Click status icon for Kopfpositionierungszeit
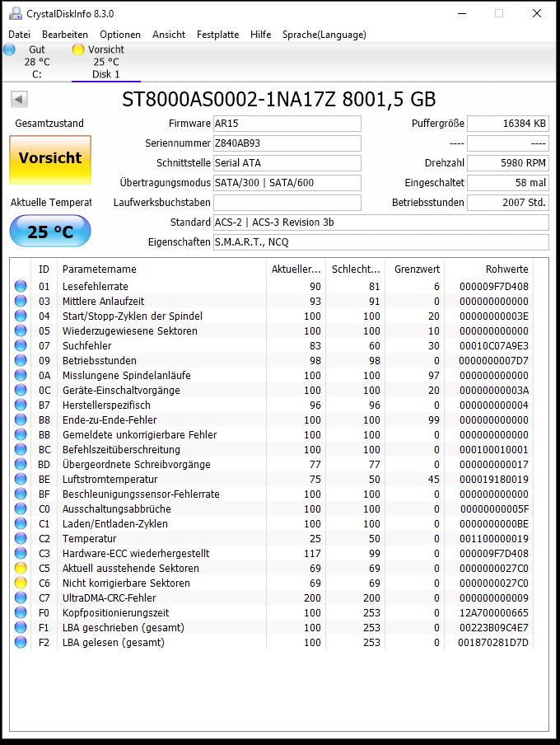This screenshot has height=745, width=560. 21,612
